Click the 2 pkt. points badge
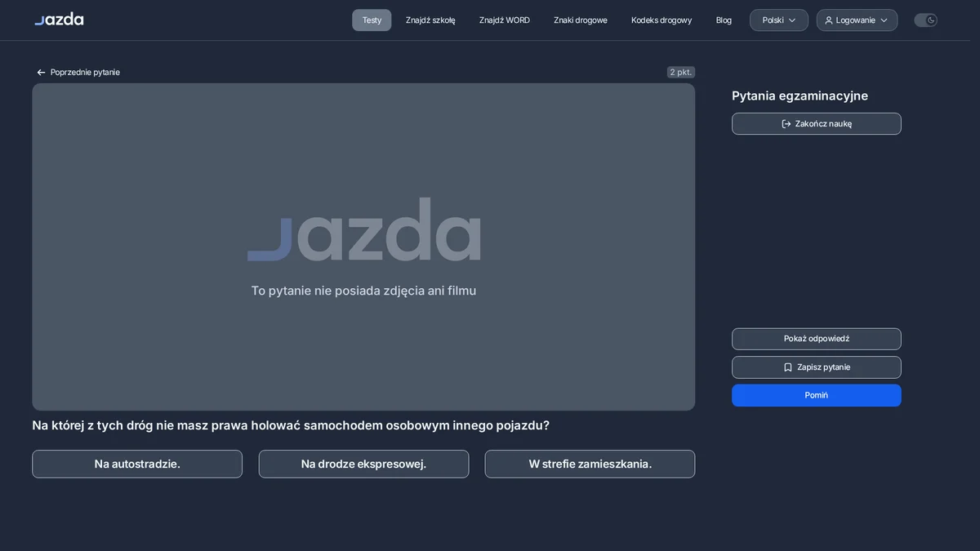Viewport: 980px width, 551px height. pos(681,73)
